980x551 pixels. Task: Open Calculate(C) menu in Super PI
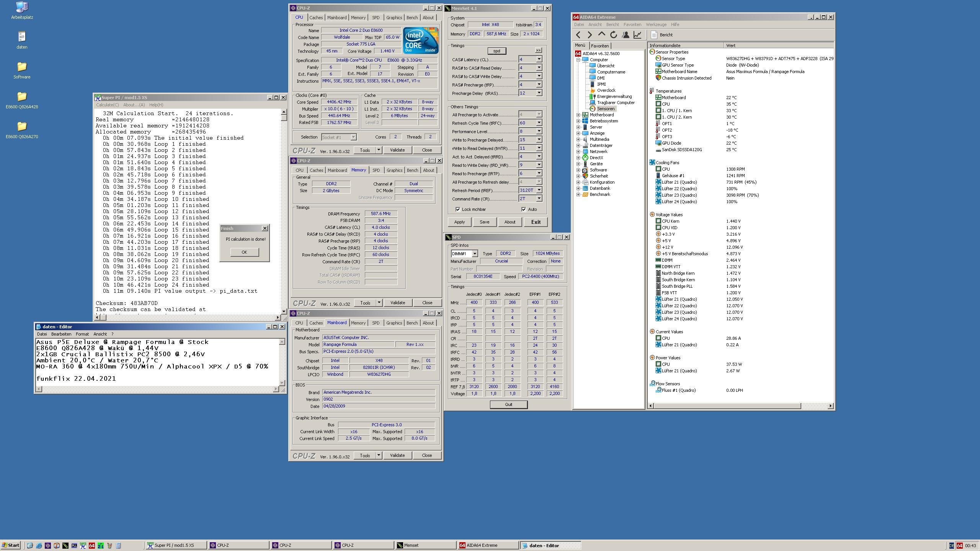(x=107, y=105)
